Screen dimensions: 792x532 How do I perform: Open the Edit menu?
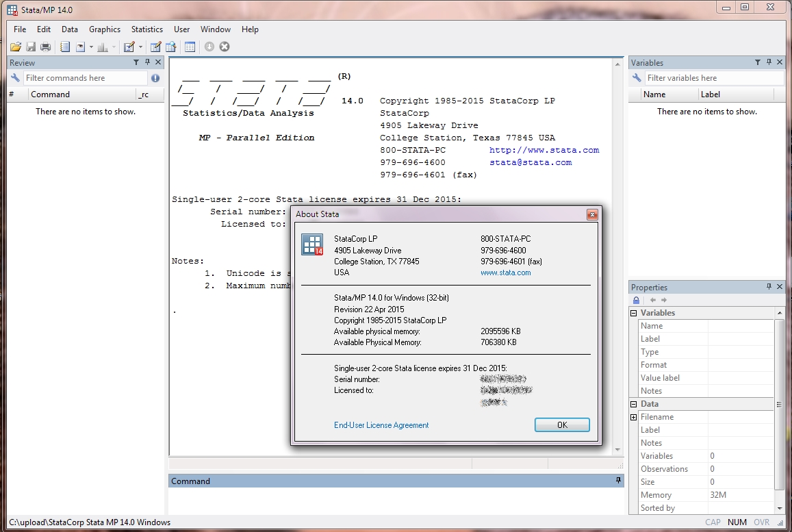coord(43,29)
